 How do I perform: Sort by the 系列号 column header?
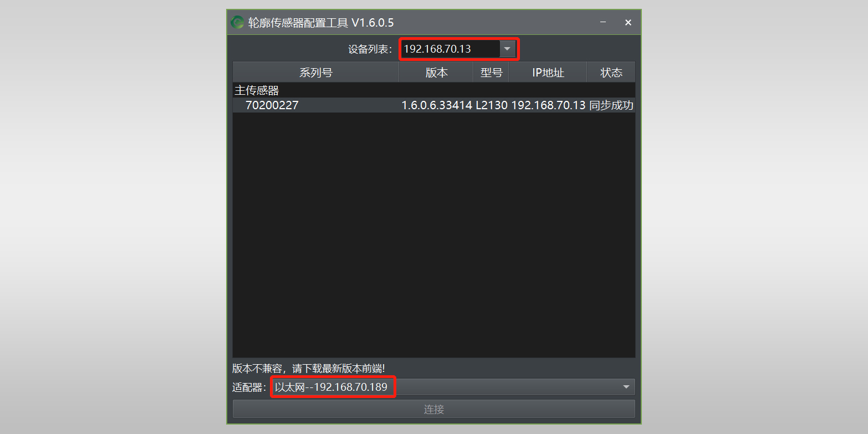(316, 73)
